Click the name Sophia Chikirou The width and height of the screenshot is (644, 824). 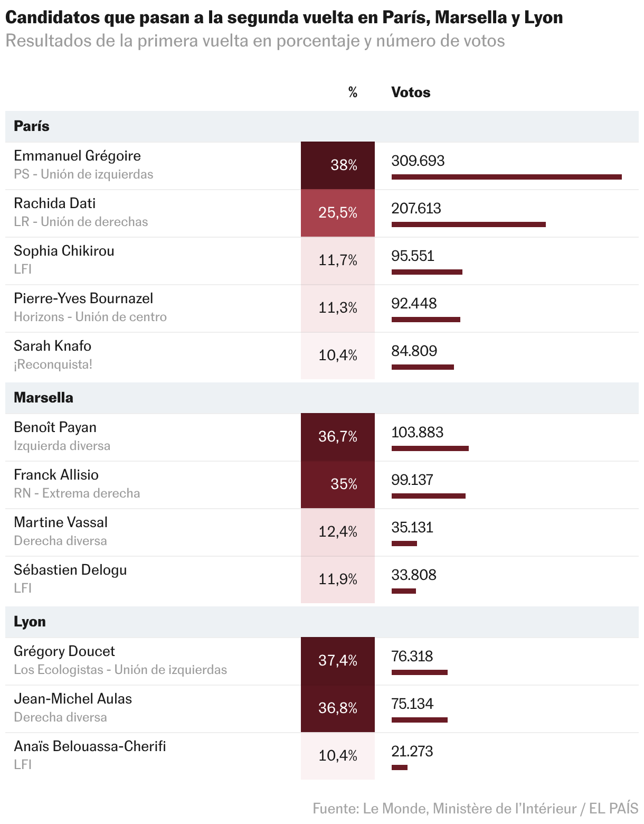[x=64, y=251]
